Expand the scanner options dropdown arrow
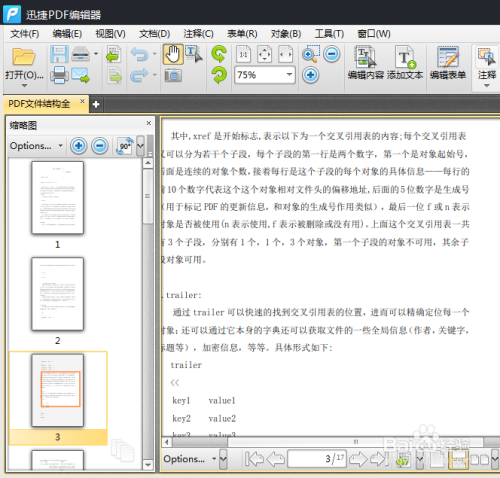This screenshot has height=478, width=500. (x=96, y=54)
